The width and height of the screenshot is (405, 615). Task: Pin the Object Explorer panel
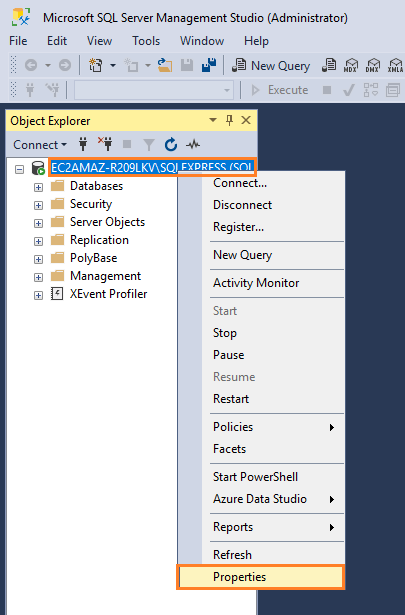[229, 120]
